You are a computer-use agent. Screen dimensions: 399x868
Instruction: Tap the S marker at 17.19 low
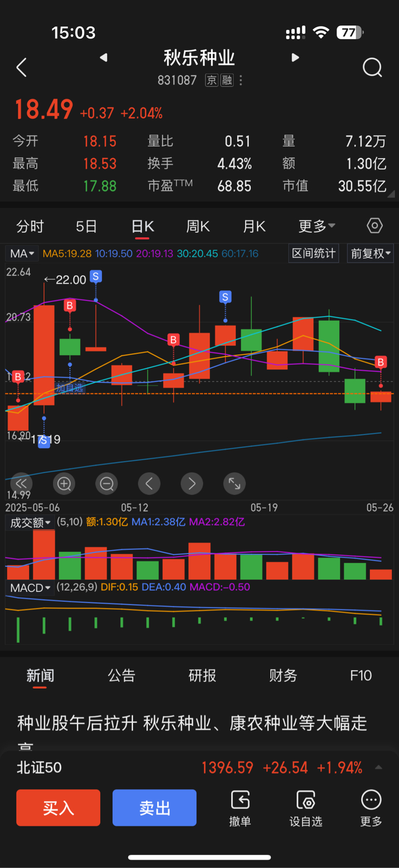pyautogui.click(x=44, y=441)
